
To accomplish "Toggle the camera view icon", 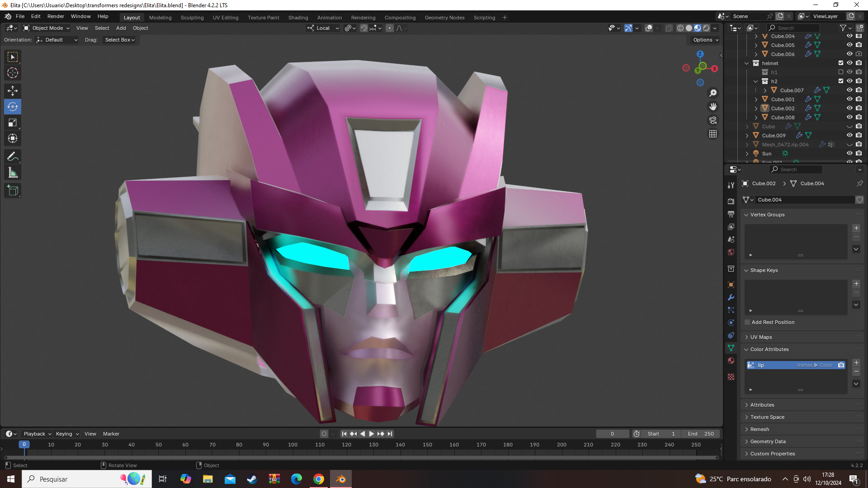I will click(713, 120).
